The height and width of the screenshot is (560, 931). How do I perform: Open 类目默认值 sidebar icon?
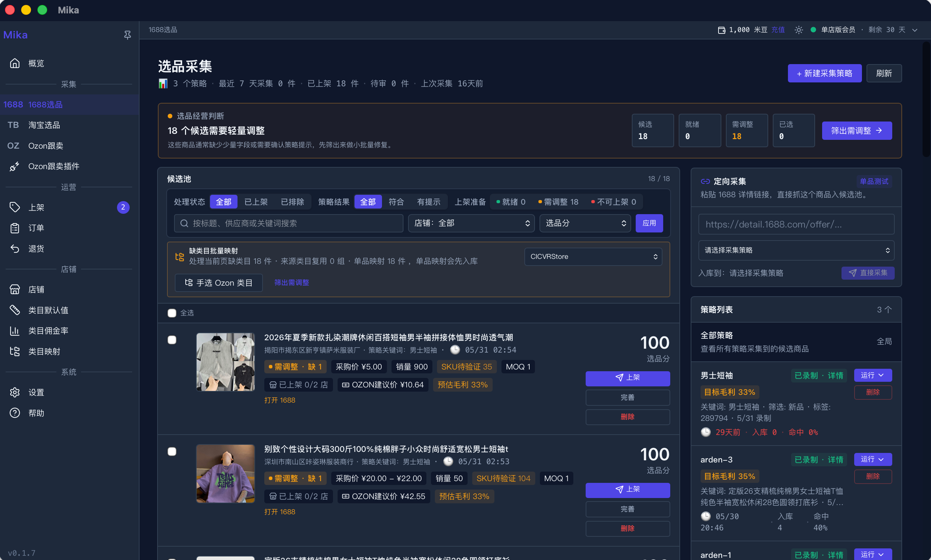pyautogui.click(x=14, y=310)
